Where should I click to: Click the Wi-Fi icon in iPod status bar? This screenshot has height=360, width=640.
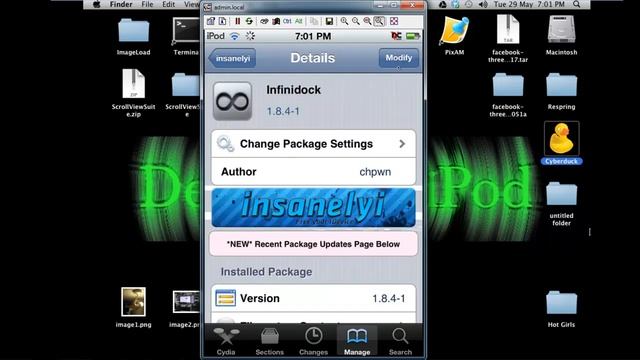(234, 36)
